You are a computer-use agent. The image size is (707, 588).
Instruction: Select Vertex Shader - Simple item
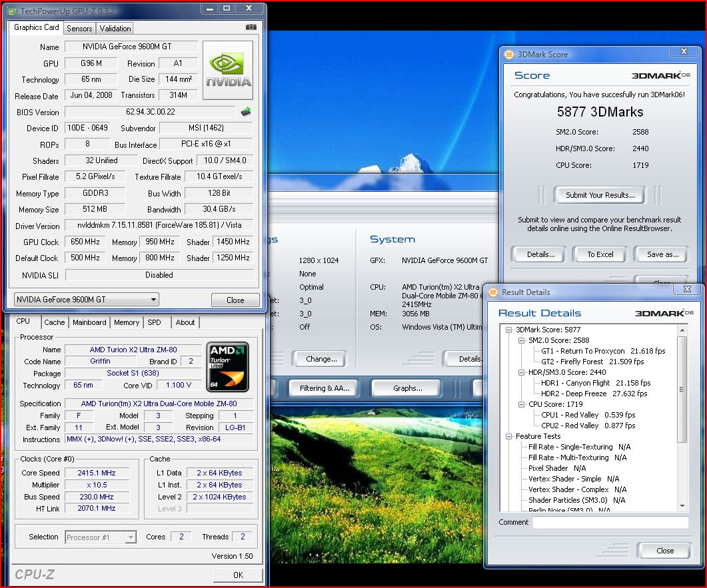coord(574,479)
